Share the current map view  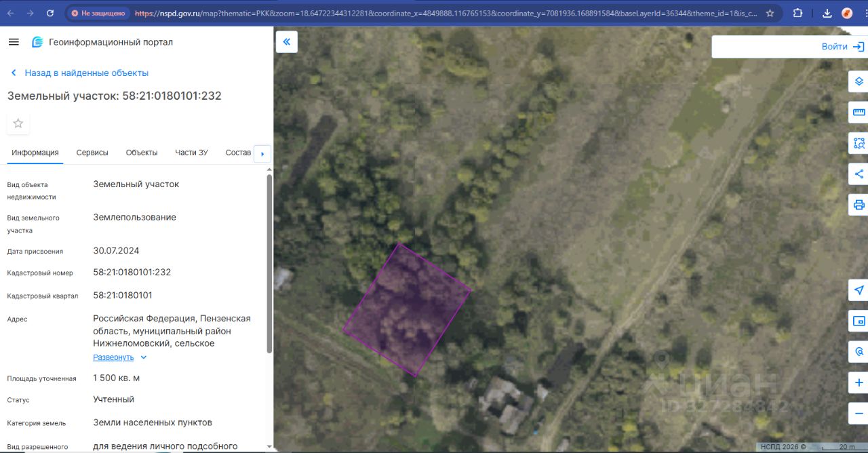(859, 174)
